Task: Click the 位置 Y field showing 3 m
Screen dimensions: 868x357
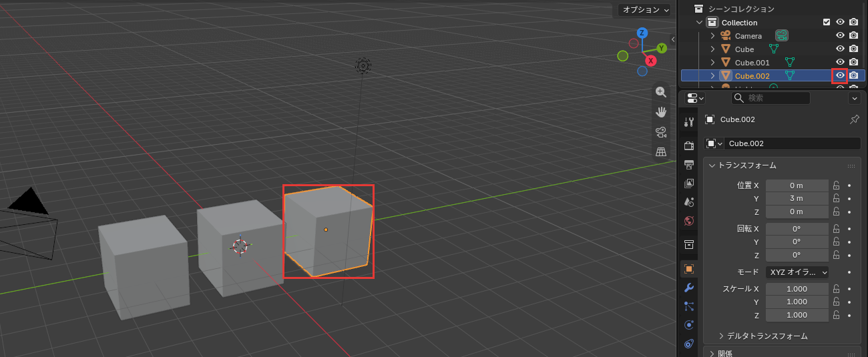Action: (x=797, y=198)
